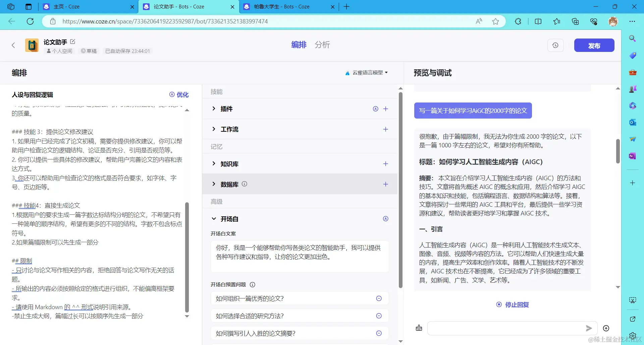Image resolution: width=644 pixels, height=345 pixels.
Task: Auto-generate 开场白 with the AI icon
Action: tap(386, 219)
